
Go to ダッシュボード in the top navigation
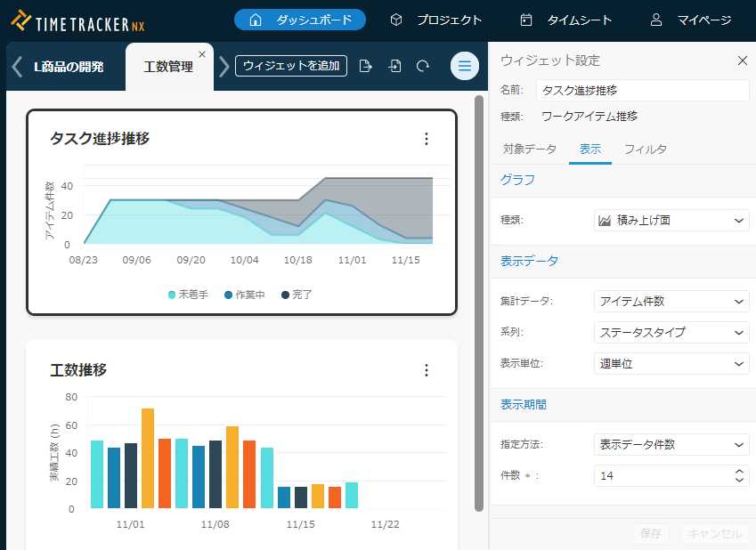[x=300, y=20]
